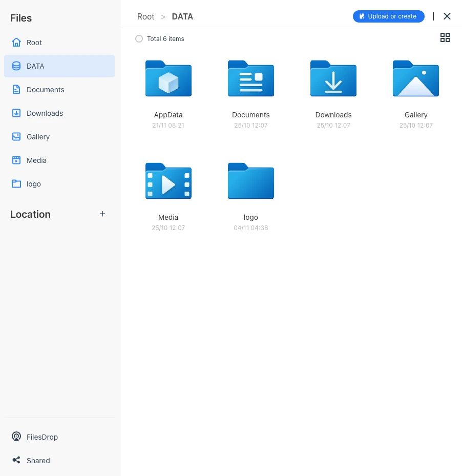
Task: Select DATA label in sidebar
Action: click(35, 66)
